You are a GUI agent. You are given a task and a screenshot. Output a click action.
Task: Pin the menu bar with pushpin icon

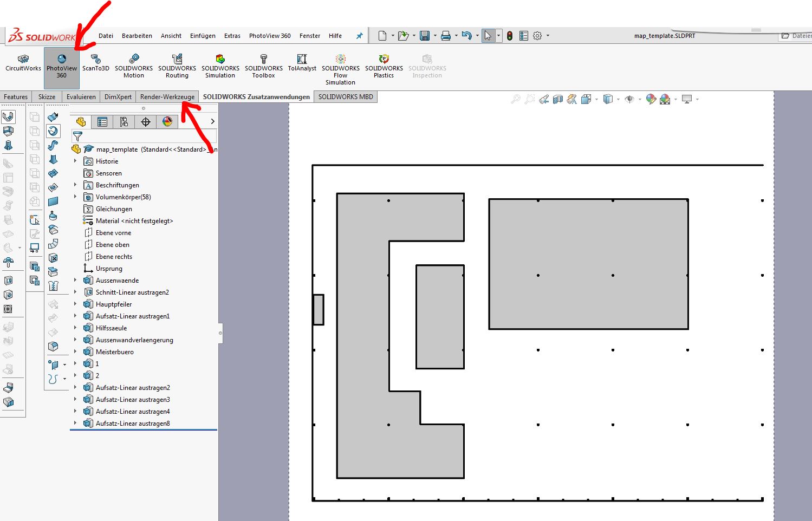point(359,36)
